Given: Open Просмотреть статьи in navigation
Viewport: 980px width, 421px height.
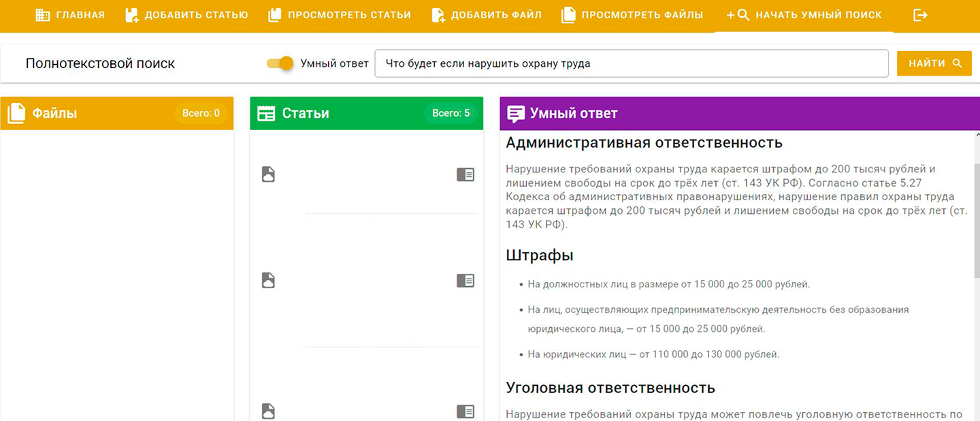Looking at the screenshot, I should click(340, 15).
